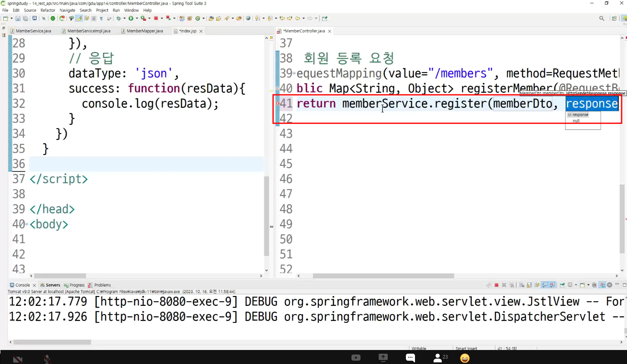Screen dimensions: 627x364
Task: Close the MemberController.java editor tab
Action: pos(329,31)
